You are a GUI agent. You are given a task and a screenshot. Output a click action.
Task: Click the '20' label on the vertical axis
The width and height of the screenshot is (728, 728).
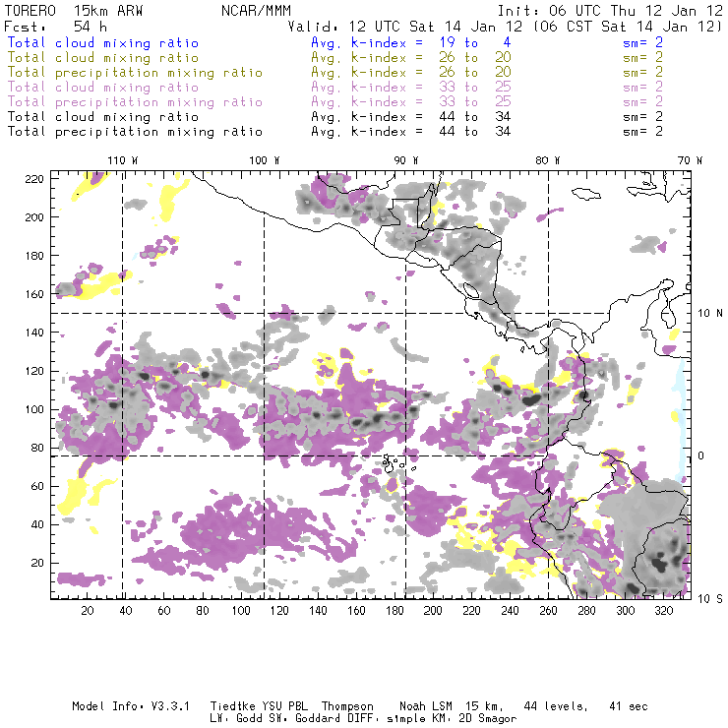point(38,563)
